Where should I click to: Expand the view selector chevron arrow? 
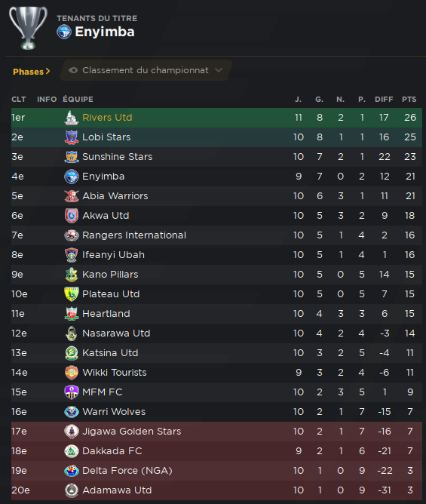point(219,70)
